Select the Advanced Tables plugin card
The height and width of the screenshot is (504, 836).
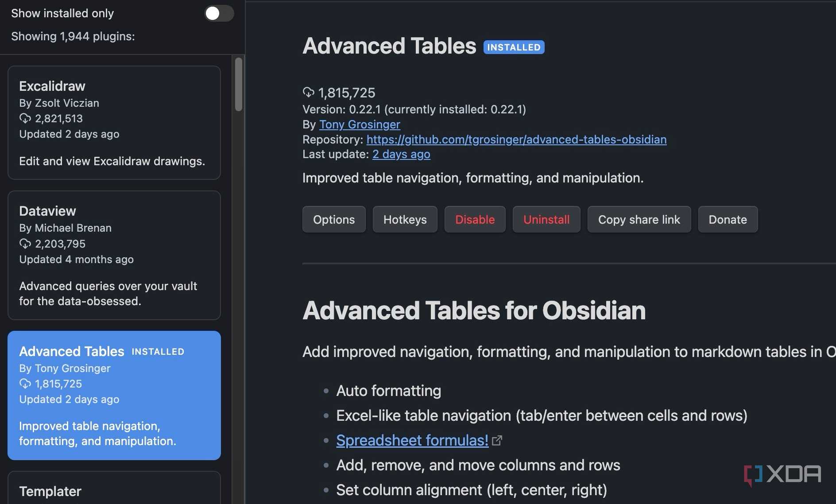pos(114,395)
